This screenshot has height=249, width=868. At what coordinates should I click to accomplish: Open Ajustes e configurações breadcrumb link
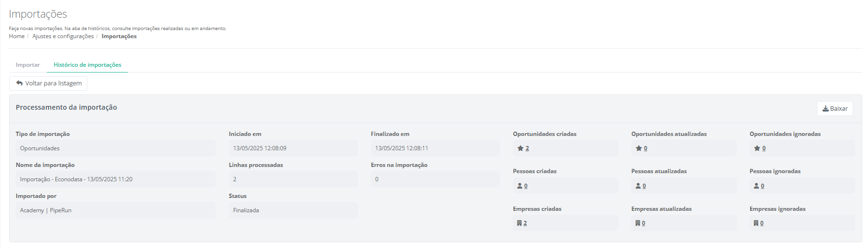click(x=63, y=36)
